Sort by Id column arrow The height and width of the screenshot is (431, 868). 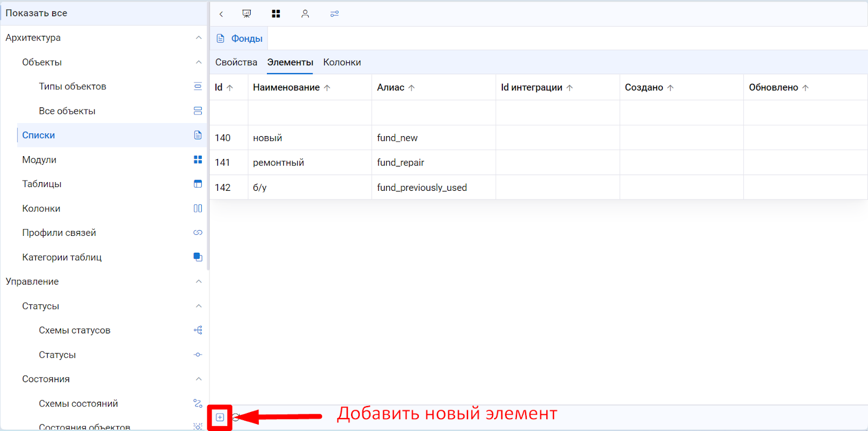(x=229, y=88)
